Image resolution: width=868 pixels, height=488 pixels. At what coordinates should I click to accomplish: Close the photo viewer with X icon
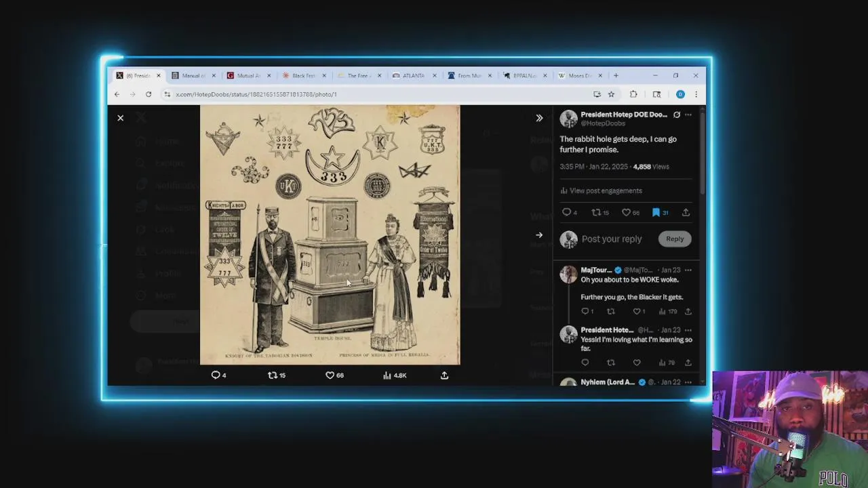click(121, 118)
